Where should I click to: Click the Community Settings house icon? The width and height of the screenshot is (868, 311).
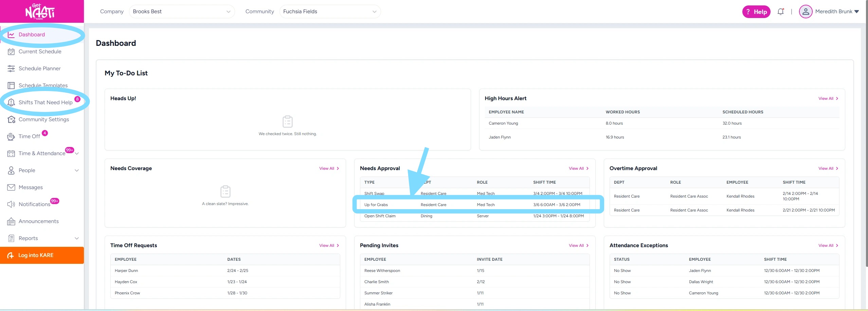(11, 120)
